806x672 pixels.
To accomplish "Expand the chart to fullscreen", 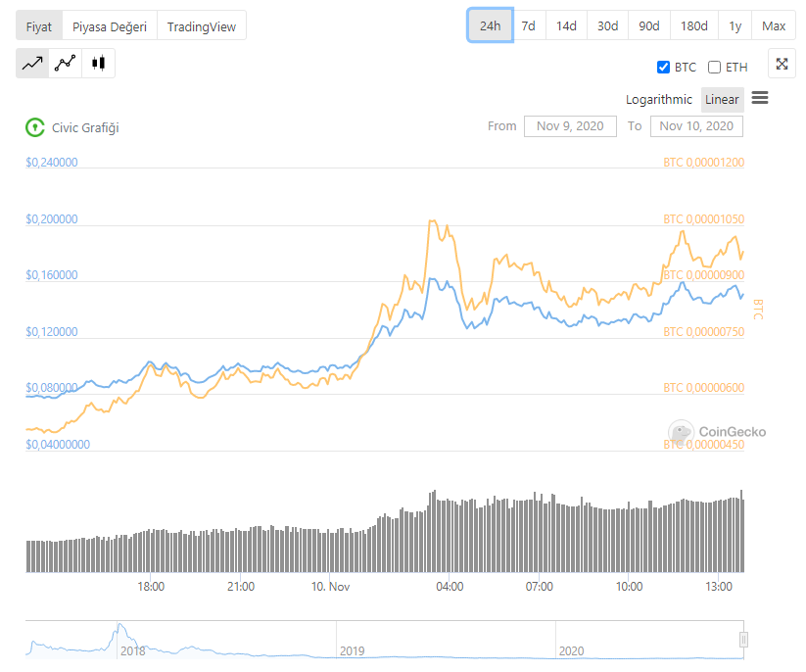I will pyautogui.click(x=782, y=64).
